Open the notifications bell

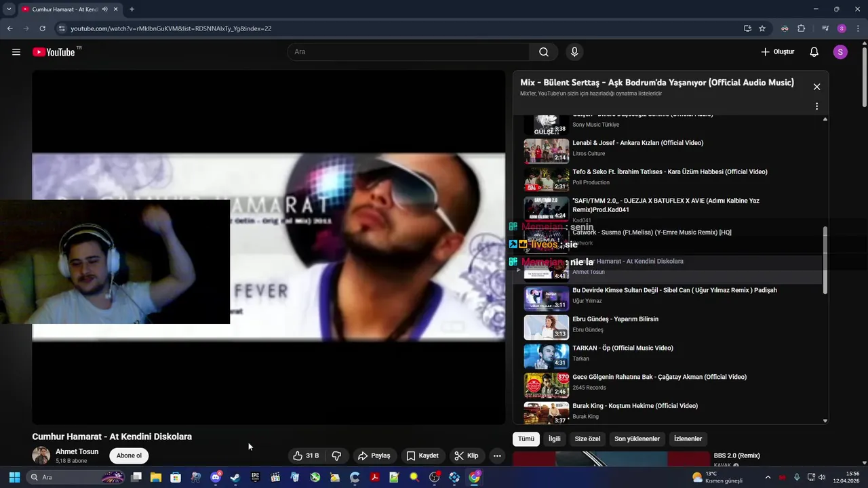pos(814,52)
